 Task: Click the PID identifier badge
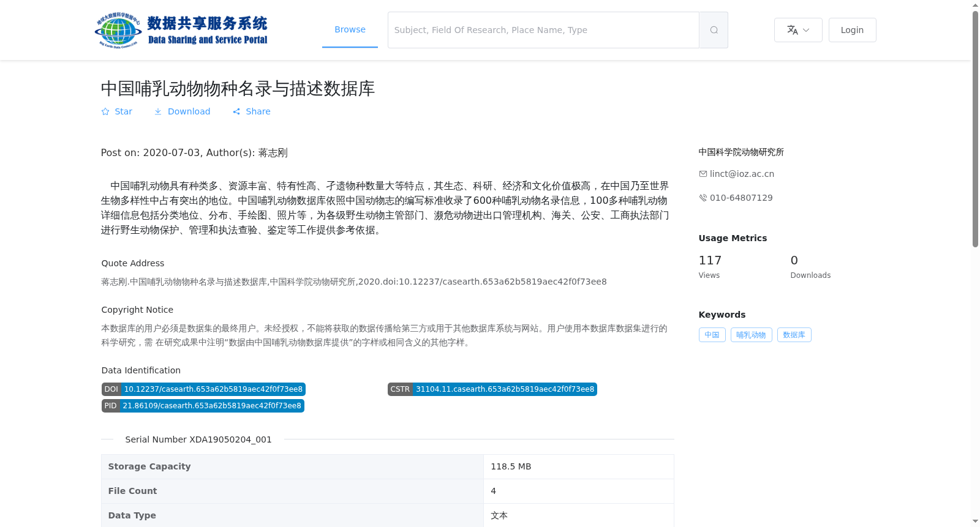click(203, 406)
